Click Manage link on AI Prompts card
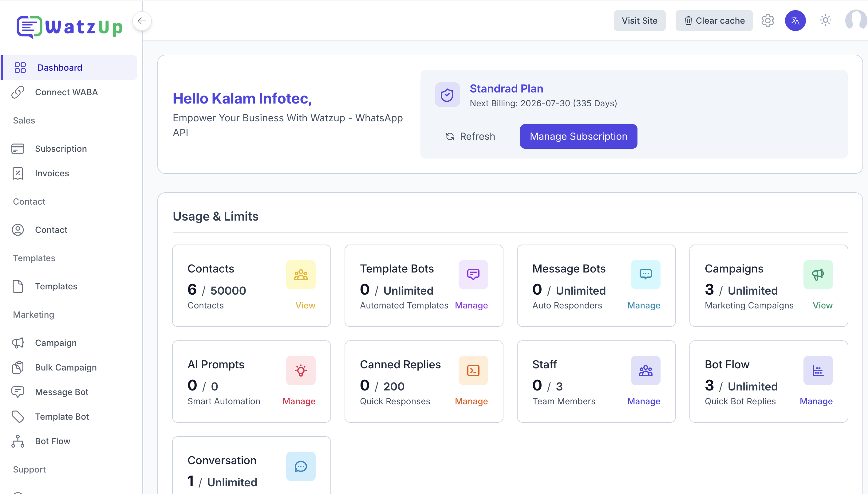Viewport: 868px width, 494px height. 299,401
